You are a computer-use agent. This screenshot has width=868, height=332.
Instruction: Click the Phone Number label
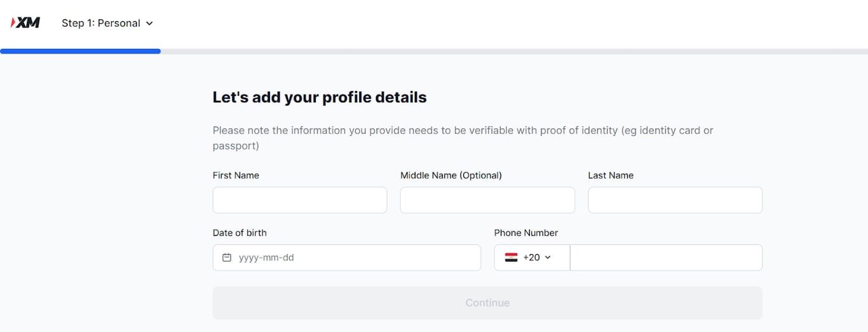click(526, 233)
